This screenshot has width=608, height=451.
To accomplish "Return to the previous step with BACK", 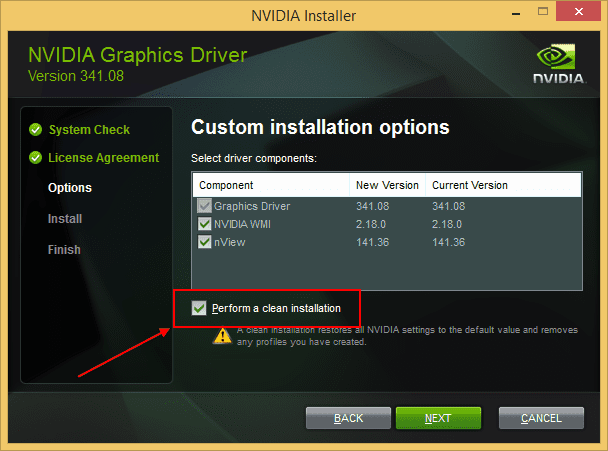I will (x=348, y=418).
